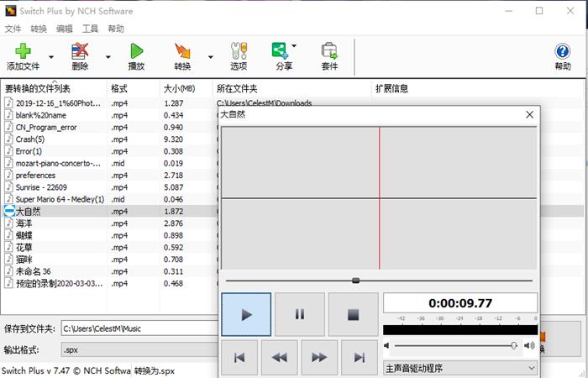The image size is (588, 378).
Task: Open the 主声音驱动程序 audio device dropdown
Action: click(460, 368)
